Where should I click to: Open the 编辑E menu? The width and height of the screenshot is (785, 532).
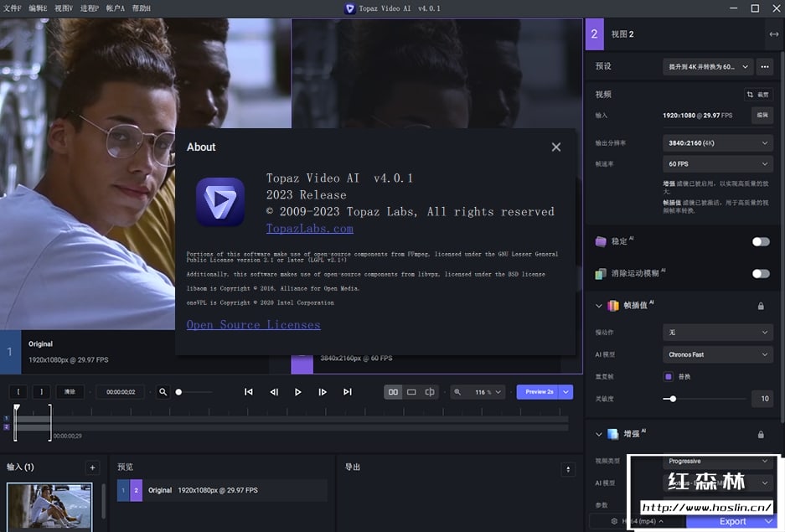click(x=38, y=8)
